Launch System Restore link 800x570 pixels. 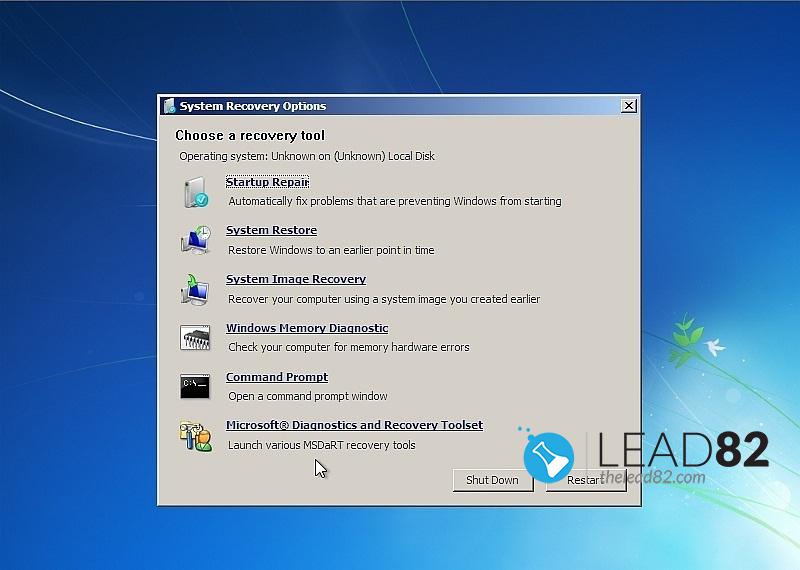click(271, 230)
